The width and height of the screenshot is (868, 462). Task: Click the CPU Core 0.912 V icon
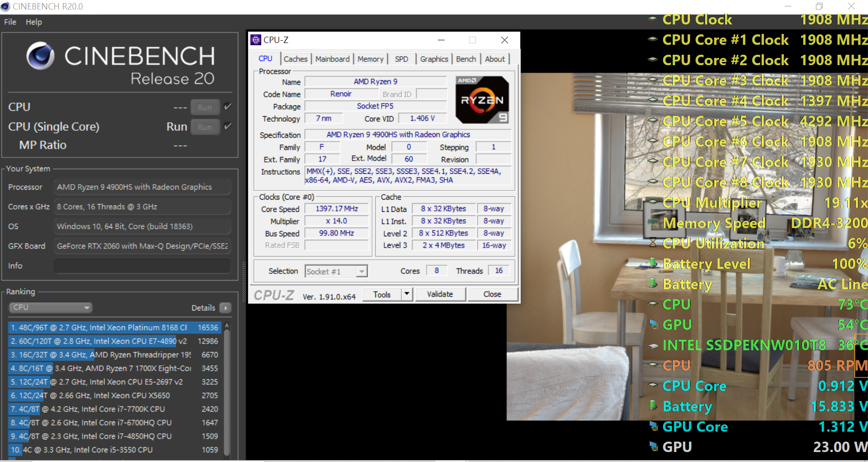(x=652, y=385)
